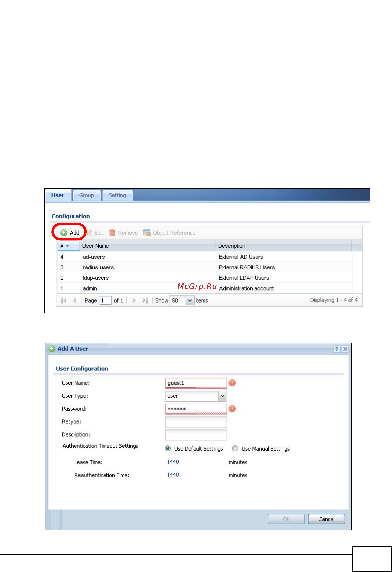Viewport: 392px width, 572px height.
Task: Open help in Add A User dialog
Action: point(336,349)
